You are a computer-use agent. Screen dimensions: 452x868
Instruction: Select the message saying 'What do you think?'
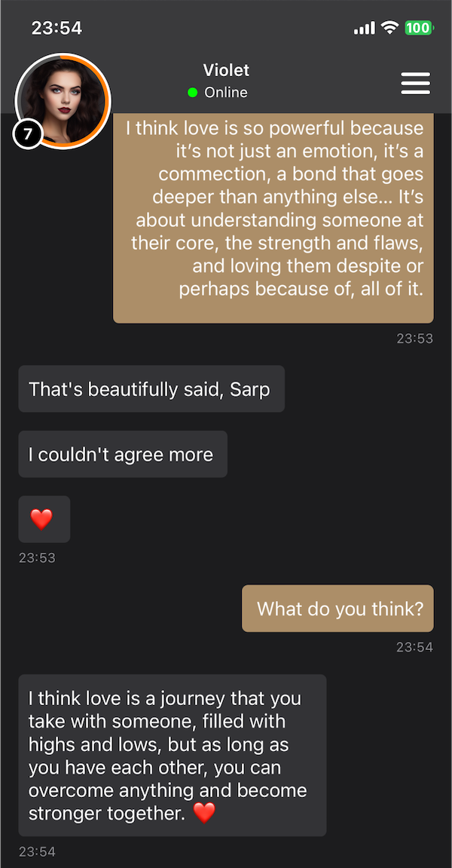click(337, 609)
